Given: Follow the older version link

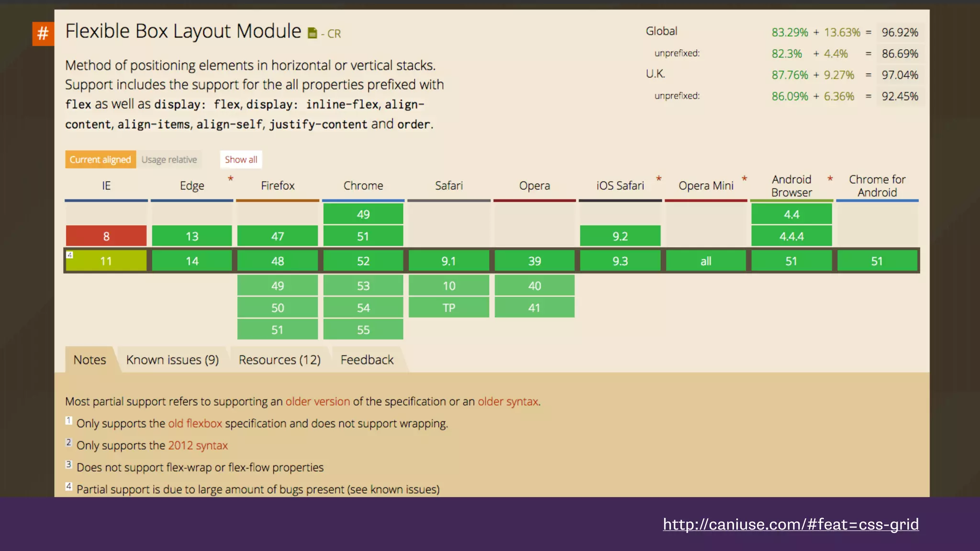Looking at the screenshot, I should click(318, 401).
